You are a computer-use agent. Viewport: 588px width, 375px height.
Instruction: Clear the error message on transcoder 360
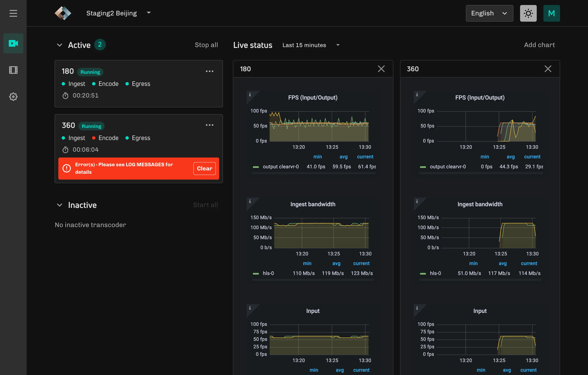point(204,169)
